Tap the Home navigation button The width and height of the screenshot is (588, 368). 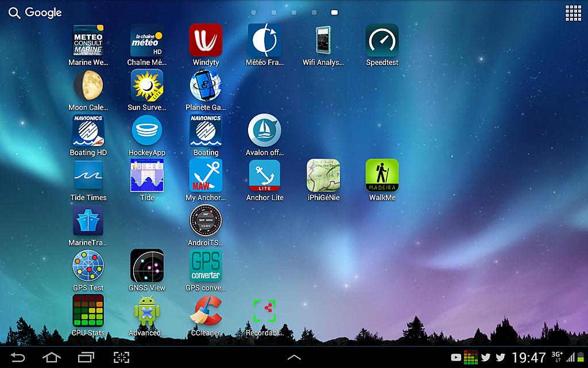point(51,357)
